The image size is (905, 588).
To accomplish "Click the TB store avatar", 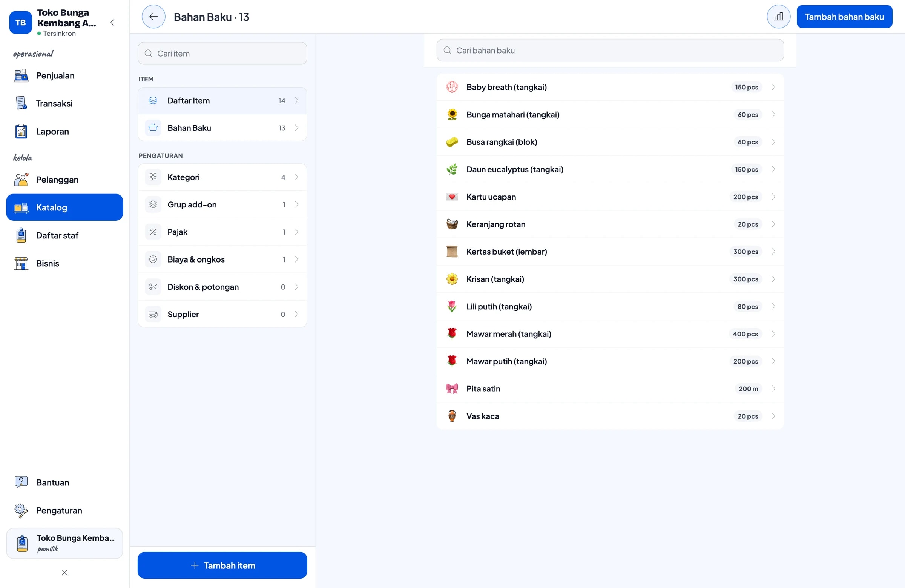I will click(x=20, y=22).
